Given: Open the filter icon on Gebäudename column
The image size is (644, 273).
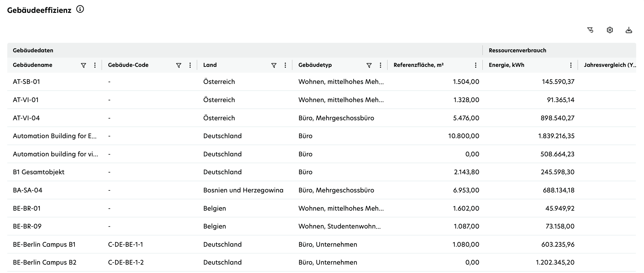Looking at the screenshot, I should (x=83, y=65).
